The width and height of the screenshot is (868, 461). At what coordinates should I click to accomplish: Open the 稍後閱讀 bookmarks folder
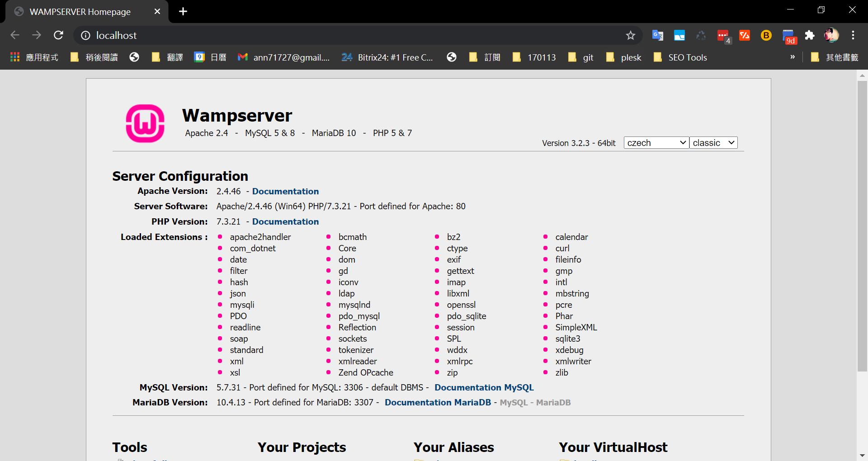(94, 57)
